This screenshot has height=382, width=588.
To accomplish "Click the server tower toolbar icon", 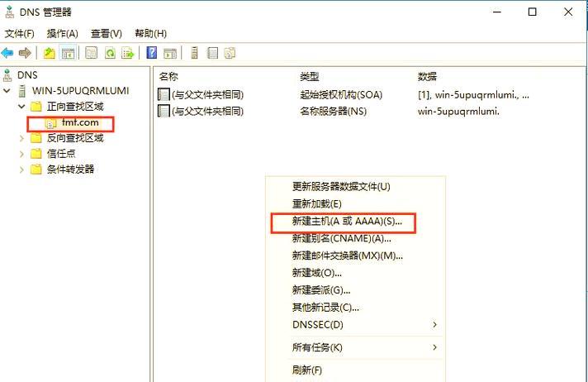I will [x=194, y=53].
